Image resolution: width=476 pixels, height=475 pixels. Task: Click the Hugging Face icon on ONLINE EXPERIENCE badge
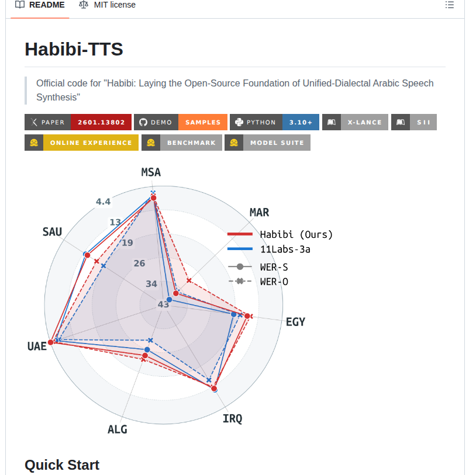(x=34, y=142)
